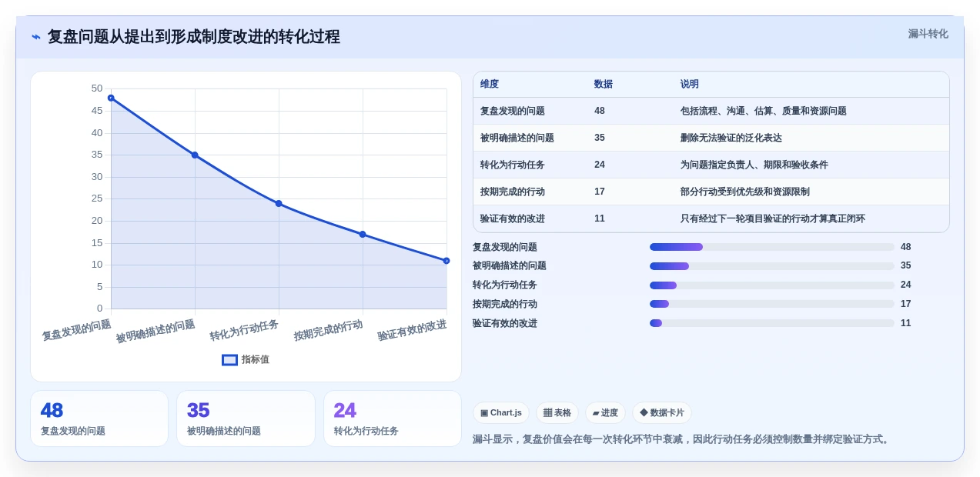Click the 复盘发现的问题 progress bar
Image resolution: width=980 pixels, height=477 pixels.
pos(771,247)
